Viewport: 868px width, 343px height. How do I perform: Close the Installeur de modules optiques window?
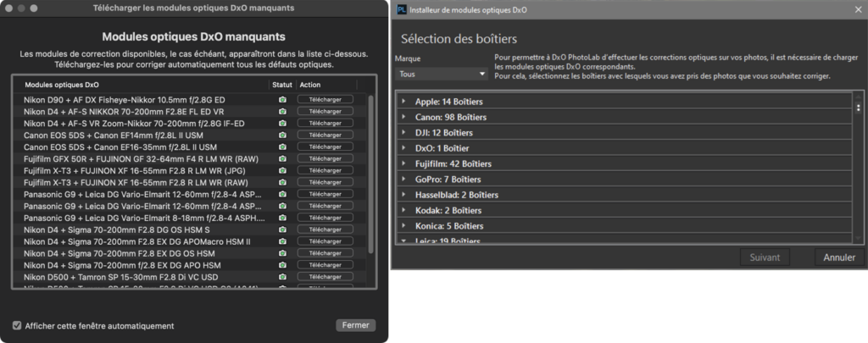(x=858, y=10)
